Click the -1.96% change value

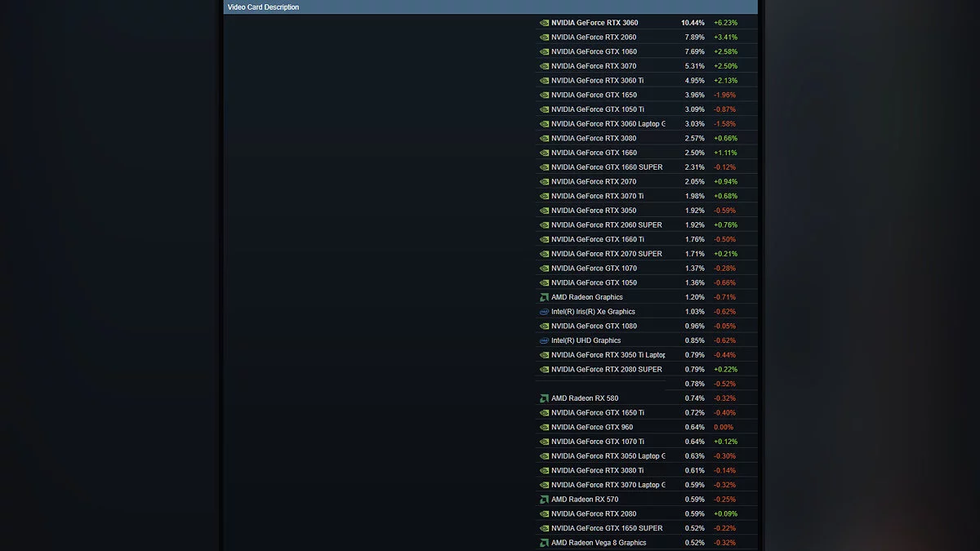pyautogui.click(x=724, y=95)
